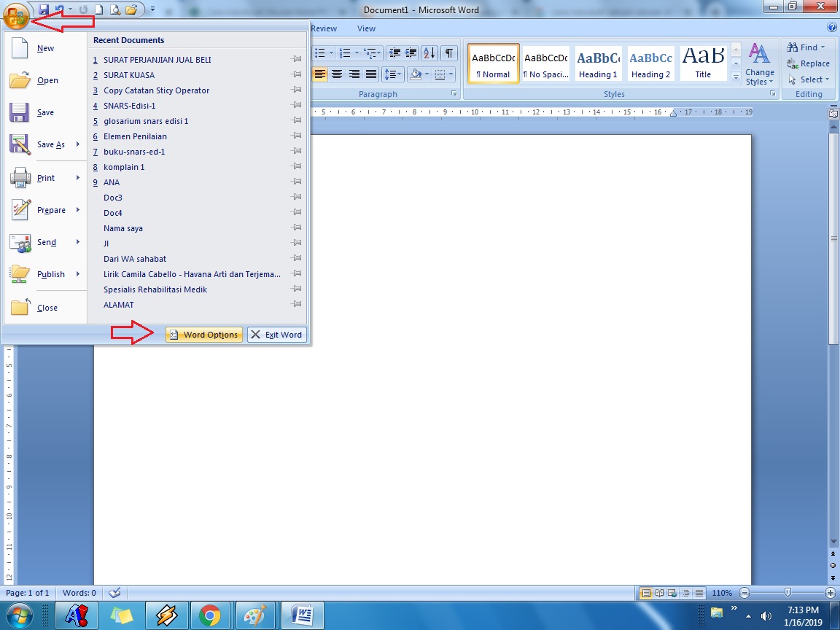Open the Paragraph dialog launcher
The height and width of the screenshot is (630, 840).
pos(454,94)
